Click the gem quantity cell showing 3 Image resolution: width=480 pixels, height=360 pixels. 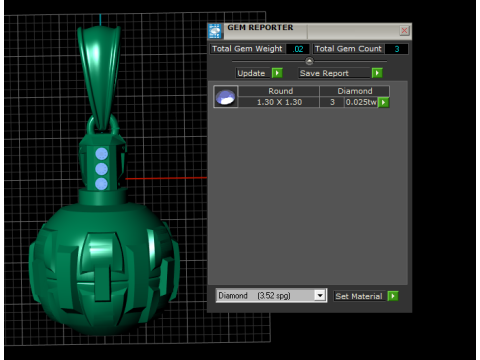[332, 102]
